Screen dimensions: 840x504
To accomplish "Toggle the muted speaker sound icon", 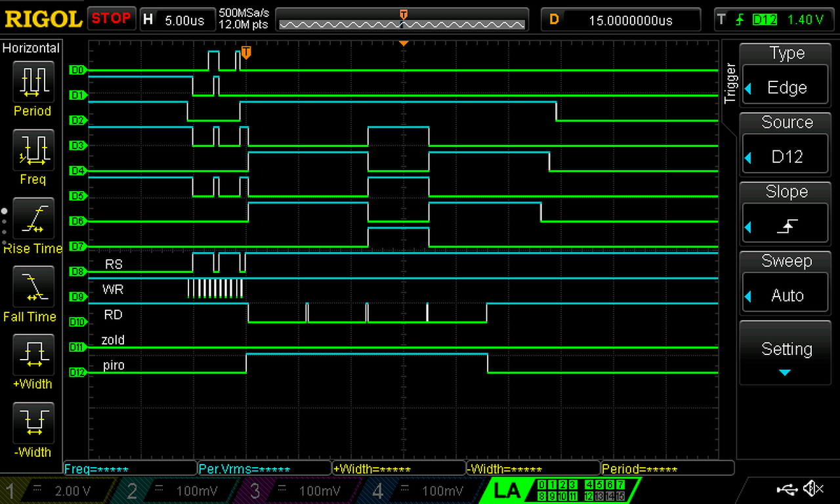I will [814, 489].
